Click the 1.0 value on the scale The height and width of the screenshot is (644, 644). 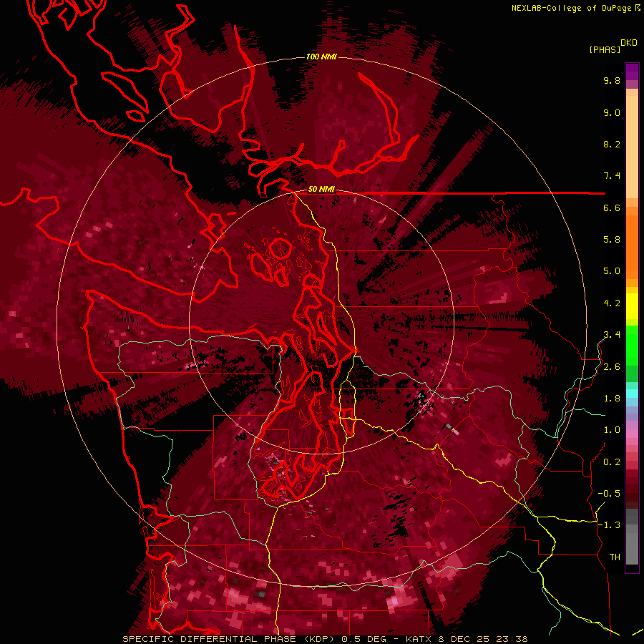pos(612,430)
